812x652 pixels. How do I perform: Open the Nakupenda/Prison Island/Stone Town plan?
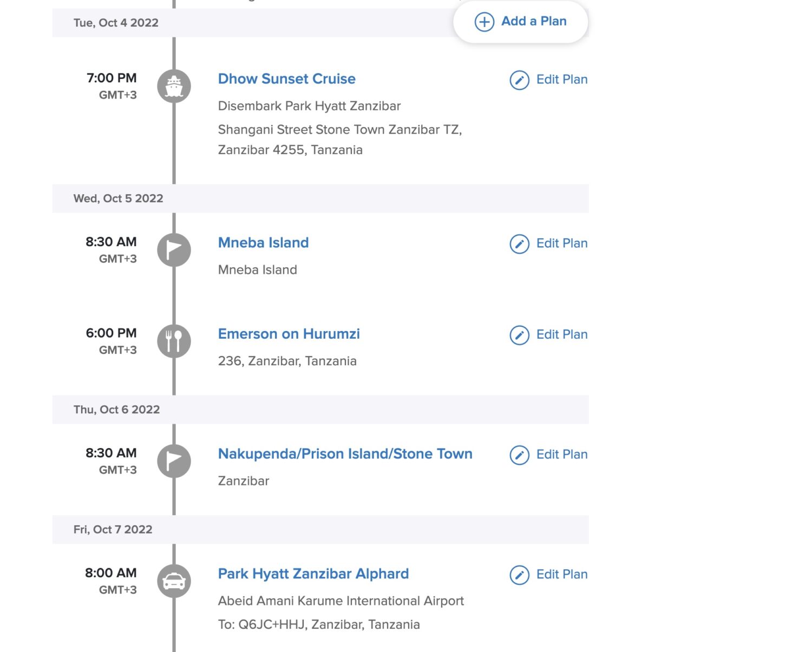(345, 454)
